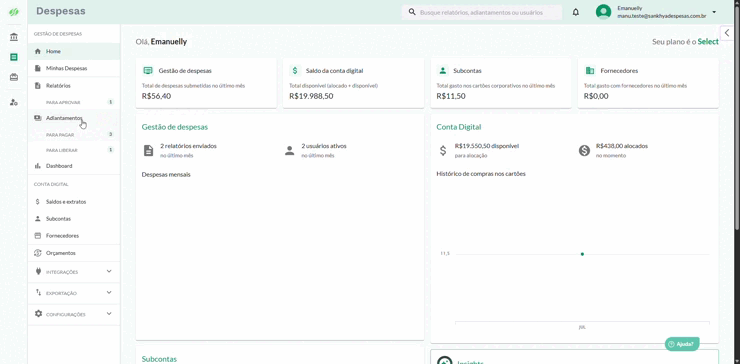Expand the Configurações section chevron
Screen dimensions: 740x364
(109, 313)
